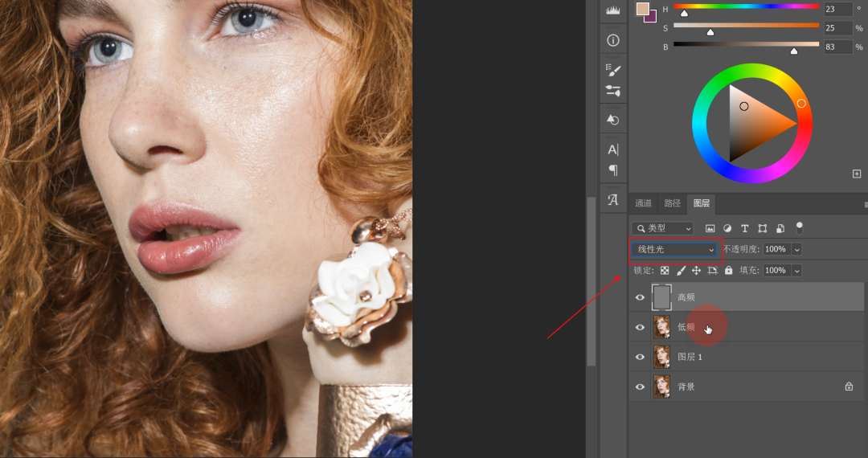Click the S saturation slider bar

coord(746,26)
